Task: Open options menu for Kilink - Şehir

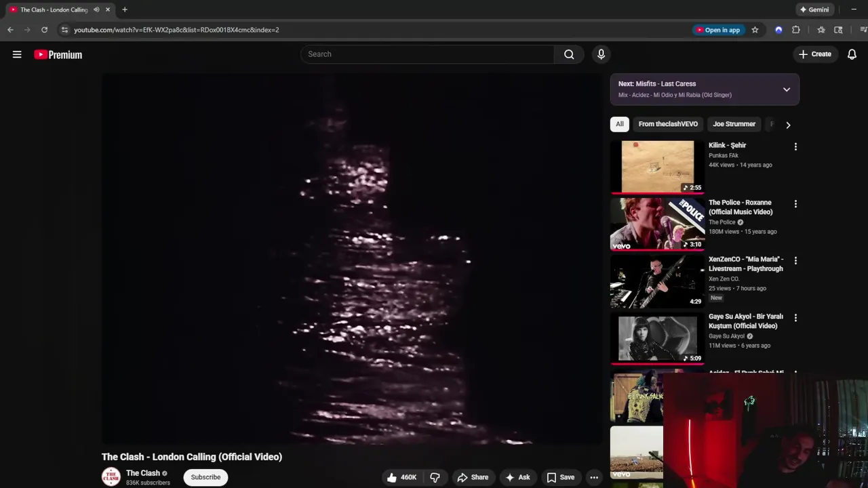Action: point(795,146)
